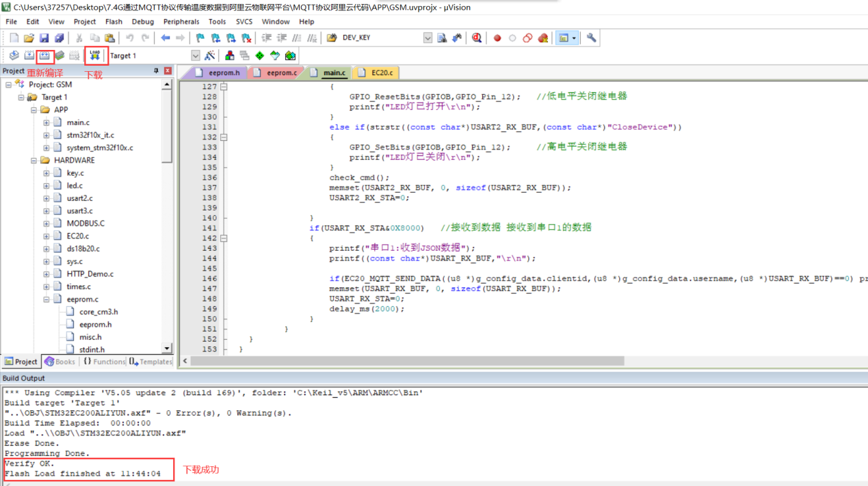Screen dimensions: 868x486
Task: Open the SVCS menu
Action: pyautogui.click(x=244, y=22)
